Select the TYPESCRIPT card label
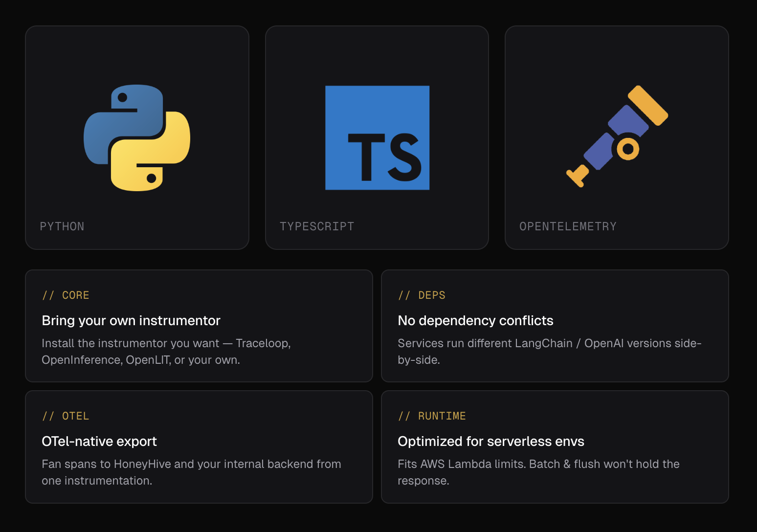 [317, 226]
